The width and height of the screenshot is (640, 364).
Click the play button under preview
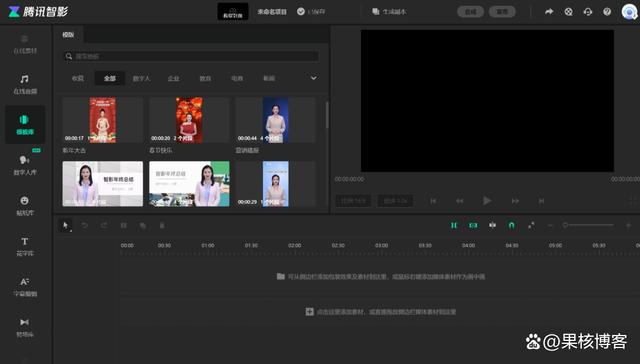coord(487,201)
